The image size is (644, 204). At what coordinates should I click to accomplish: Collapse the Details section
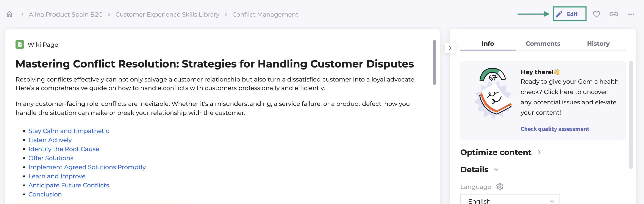pos(496,169)
